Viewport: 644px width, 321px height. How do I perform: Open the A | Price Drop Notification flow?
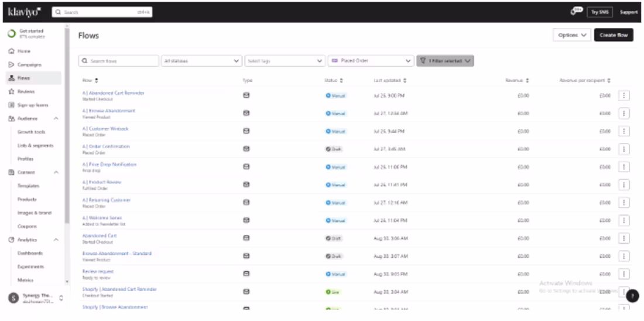pos(109,165)
